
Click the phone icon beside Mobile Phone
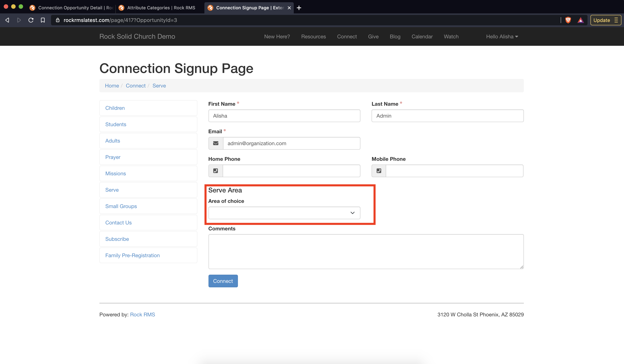tap(379, 171)
